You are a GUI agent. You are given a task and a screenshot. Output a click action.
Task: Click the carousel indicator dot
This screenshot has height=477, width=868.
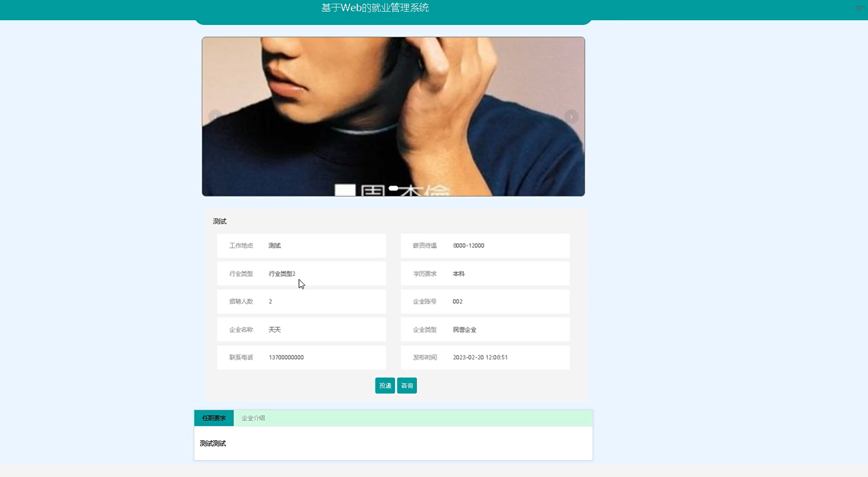(393, 188)
